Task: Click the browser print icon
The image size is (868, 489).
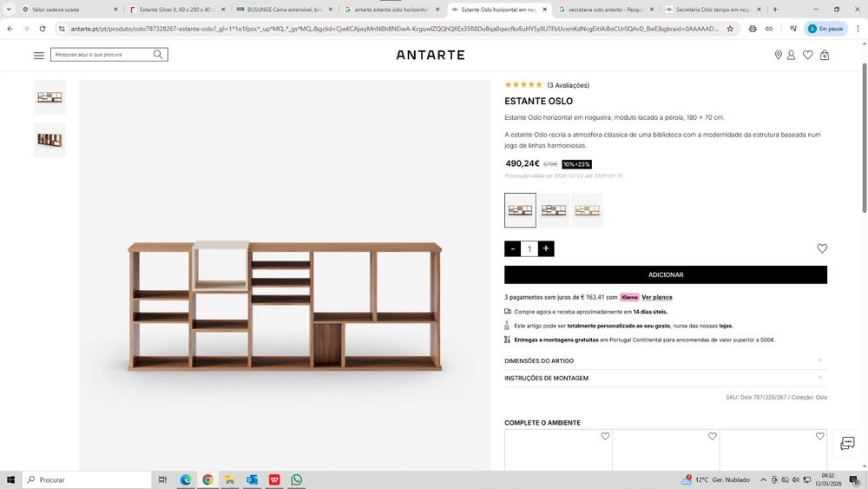Action: point(753,29)
